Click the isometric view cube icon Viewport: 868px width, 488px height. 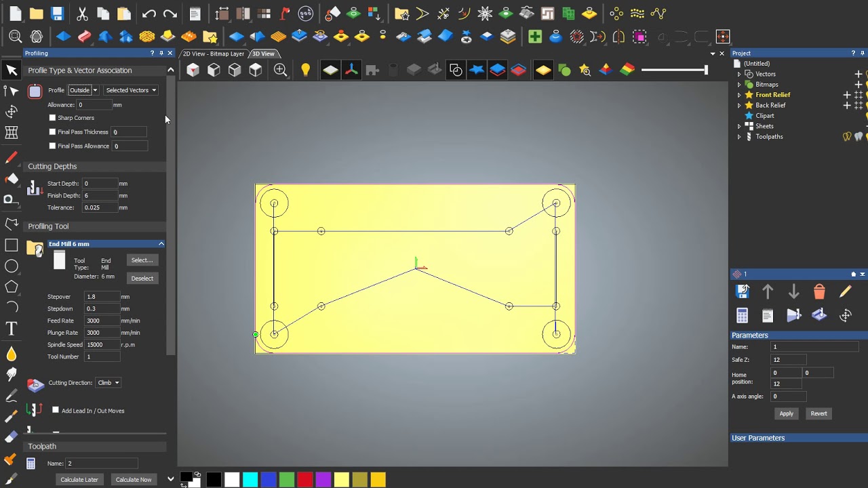click(193, 70)
